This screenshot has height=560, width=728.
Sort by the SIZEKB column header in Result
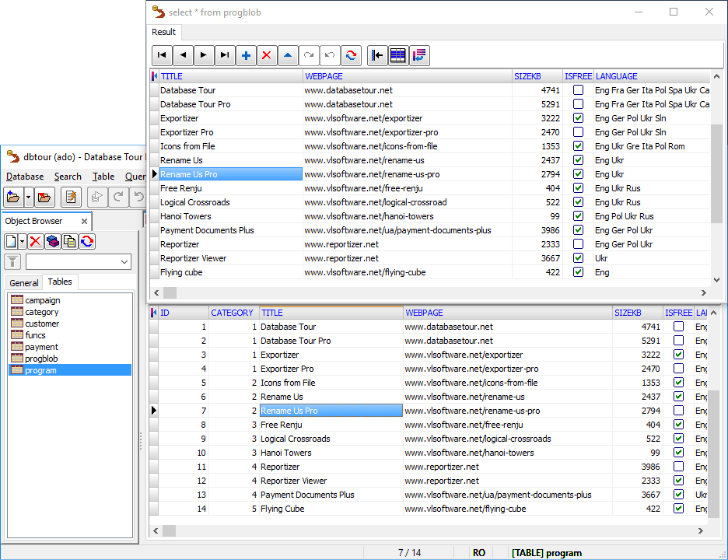tap(537, 76)
